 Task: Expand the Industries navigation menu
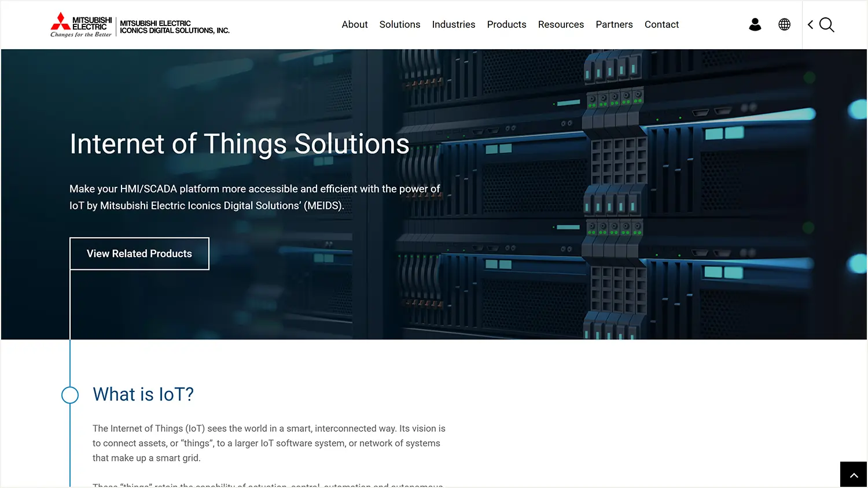[453, 24]
